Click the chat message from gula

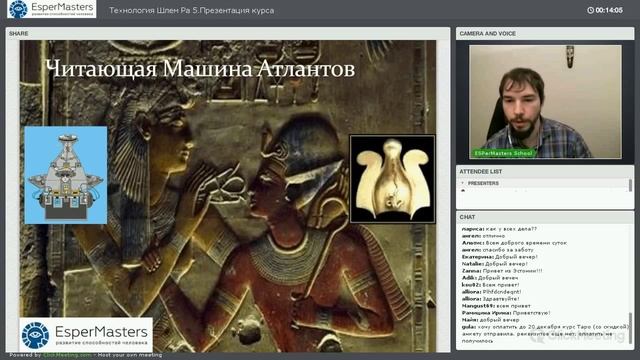pyautogui.click(x=545, y=333)
